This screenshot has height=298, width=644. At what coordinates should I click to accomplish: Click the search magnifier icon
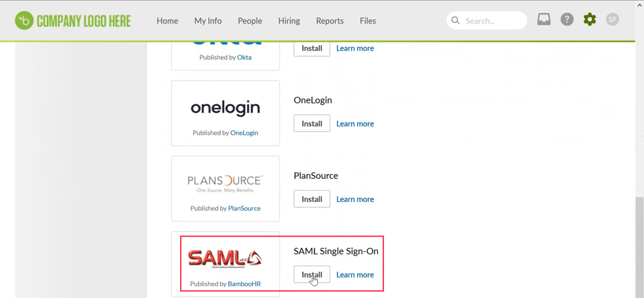[455, 20]
